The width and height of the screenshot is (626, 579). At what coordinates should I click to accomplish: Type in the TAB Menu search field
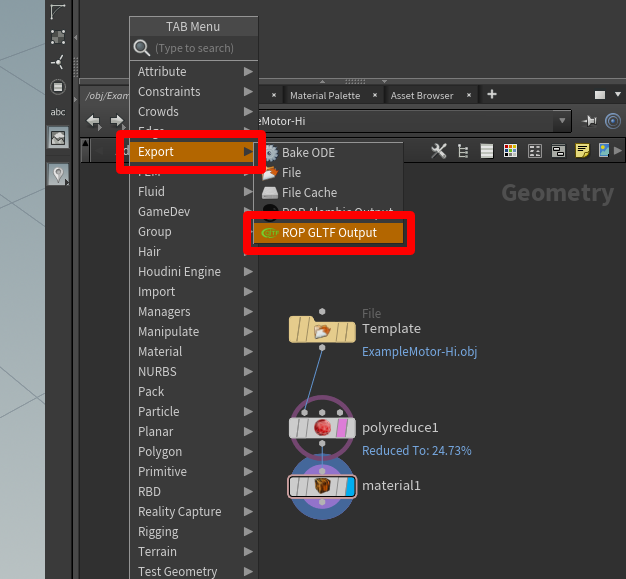coord(200,48)
